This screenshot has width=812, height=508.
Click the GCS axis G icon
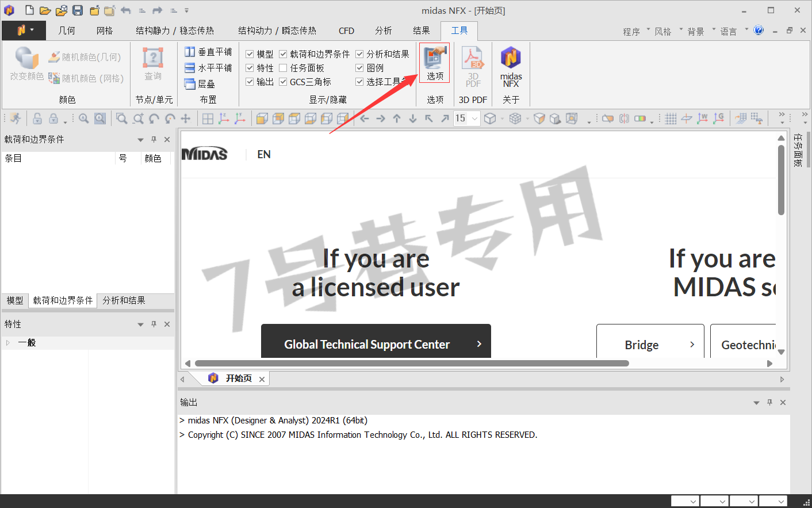(718, 119)
